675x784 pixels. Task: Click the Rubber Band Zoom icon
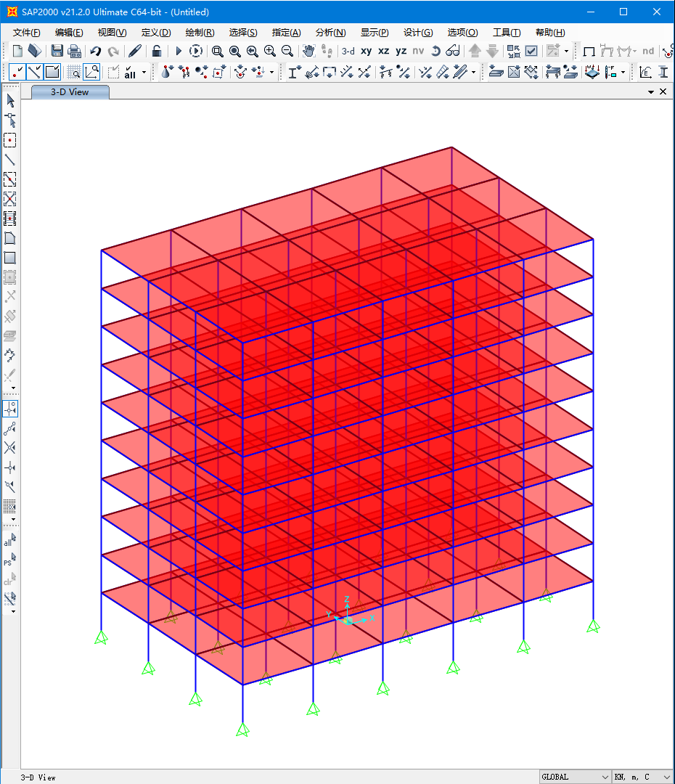coord(217,51)
